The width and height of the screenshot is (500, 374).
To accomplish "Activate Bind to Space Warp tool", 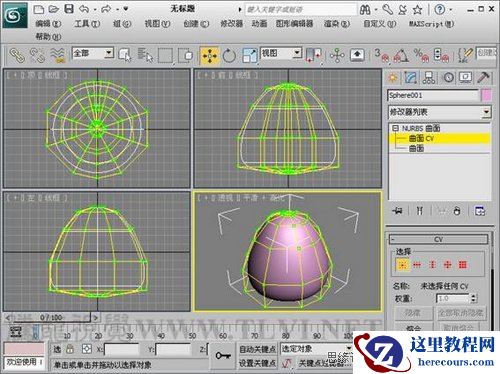I will click(57, 56).
